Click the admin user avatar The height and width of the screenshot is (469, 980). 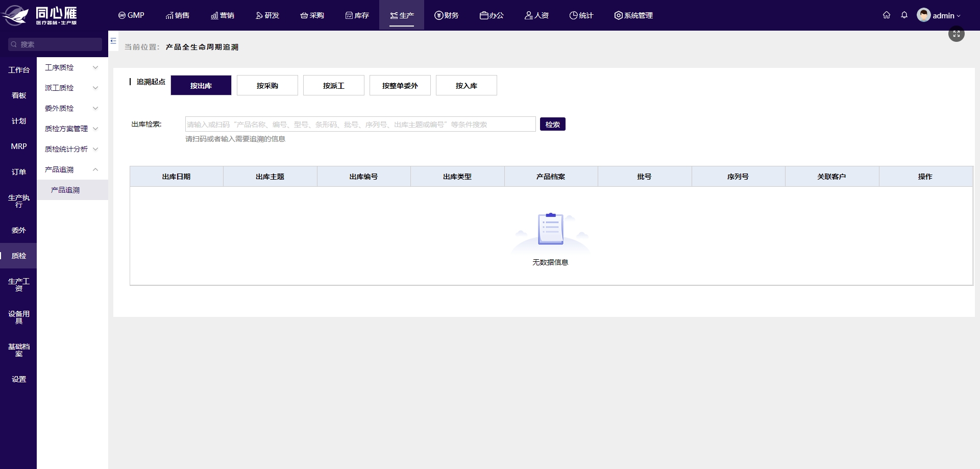pyautogui.click(x=923, y=15)
